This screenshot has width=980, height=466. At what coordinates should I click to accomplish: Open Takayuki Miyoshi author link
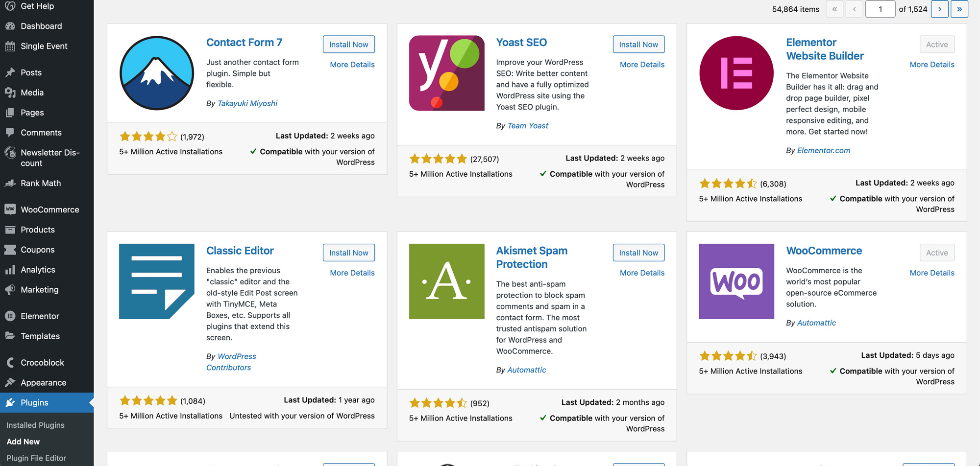pos(247,103)
